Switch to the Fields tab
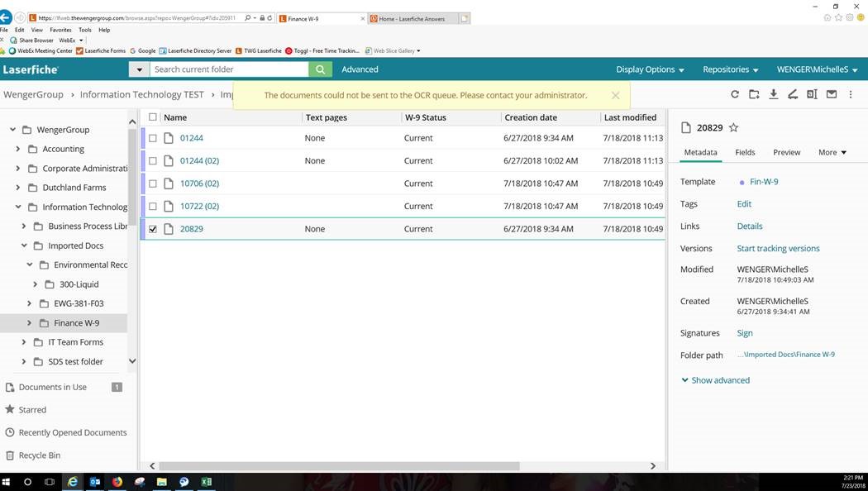 tap(745, 152)
